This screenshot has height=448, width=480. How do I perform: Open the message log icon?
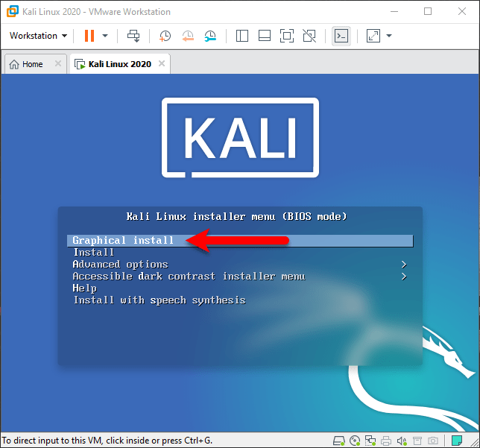point(457,441)
